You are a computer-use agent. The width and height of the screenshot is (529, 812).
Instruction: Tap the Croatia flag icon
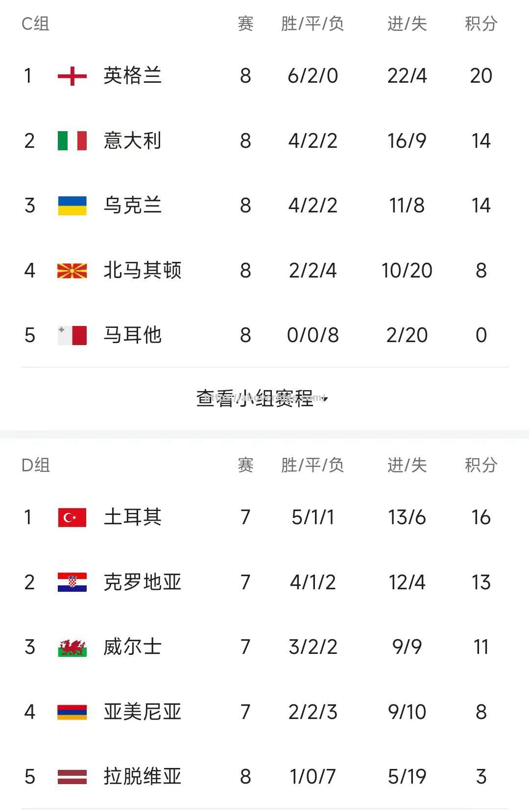(72, 582)
